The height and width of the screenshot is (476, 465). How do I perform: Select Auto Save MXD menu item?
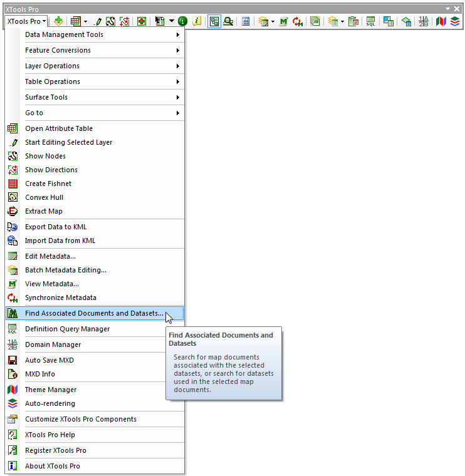tap(86, 360)
